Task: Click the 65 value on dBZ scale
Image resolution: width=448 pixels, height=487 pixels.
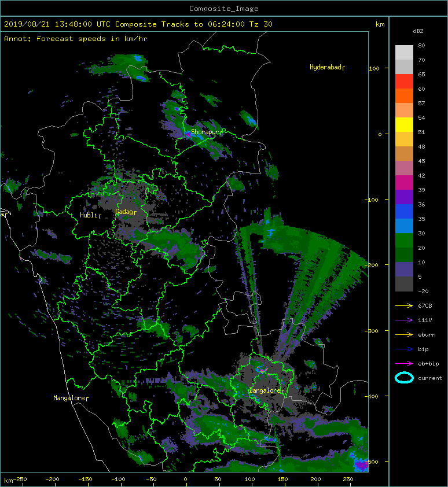Action: [x=421, y=74]
